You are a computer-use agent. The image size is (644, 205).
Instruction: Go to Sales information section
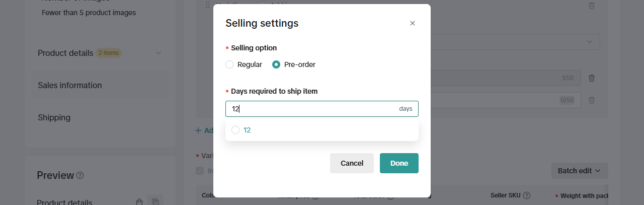[70, 85]
